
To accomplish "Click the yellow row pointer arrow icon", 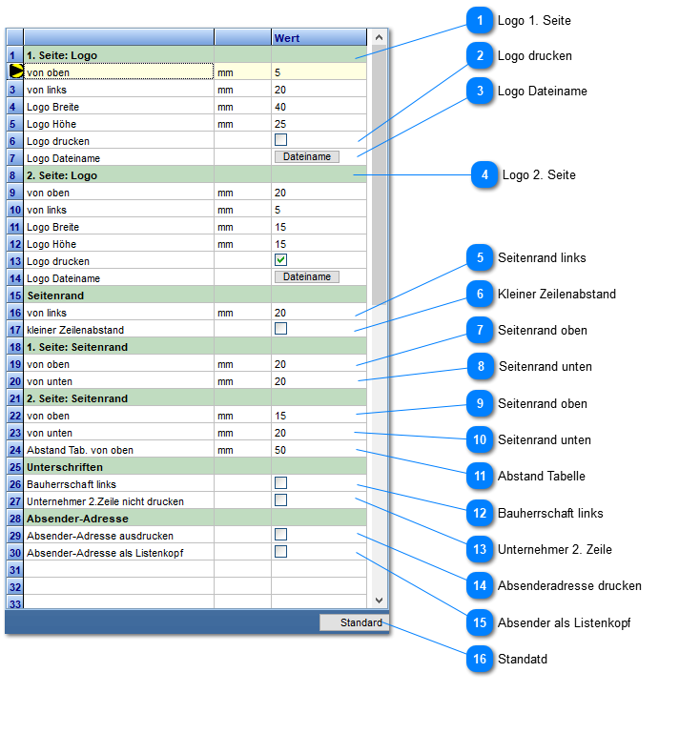I will (16, 71).
